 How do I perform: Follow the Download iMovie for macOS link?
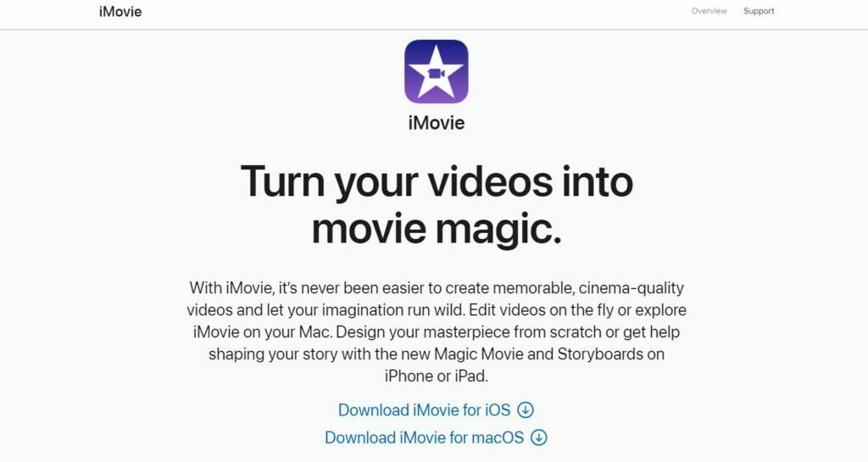424,437
